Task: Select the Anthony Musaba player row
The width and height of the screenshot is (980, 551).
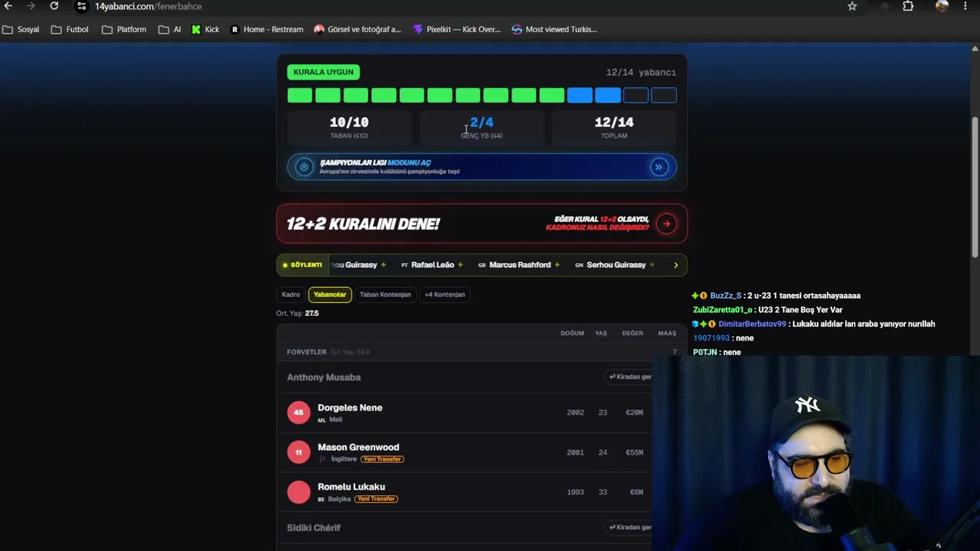Action: tap(464, 377)
